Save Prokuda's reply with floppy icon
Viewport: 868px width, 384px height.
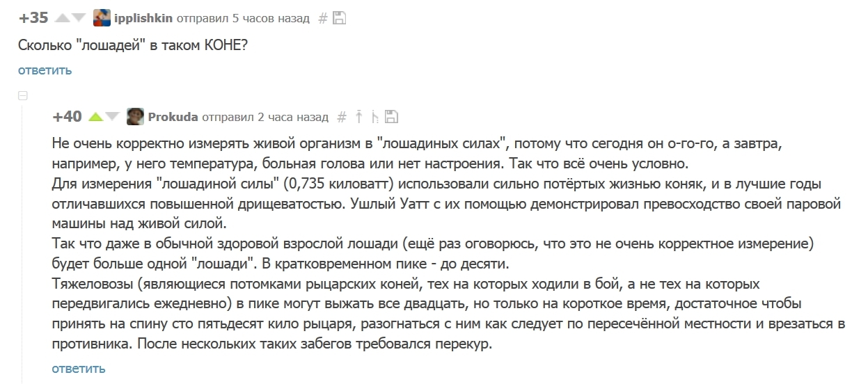(x=392, y=117)
